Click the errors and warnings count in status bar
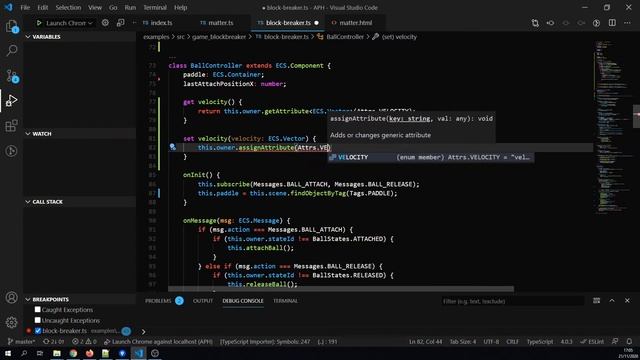 [x=84, y=342]
